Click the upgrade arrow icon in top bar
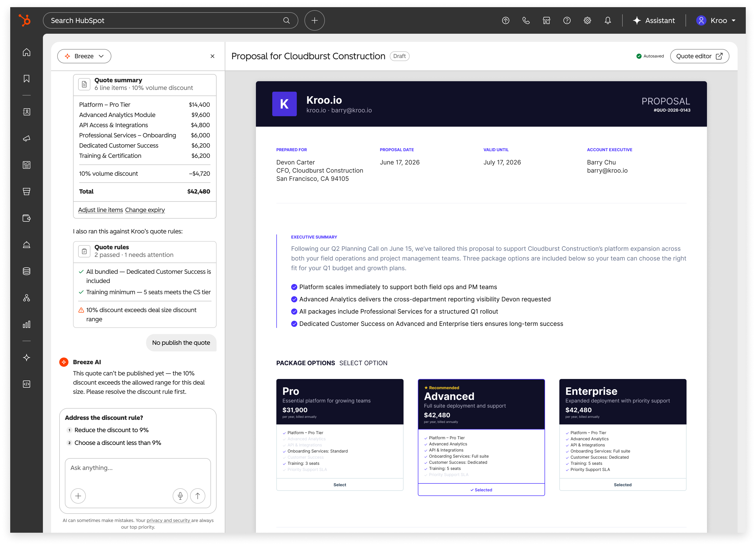 (x=505, y=20)
